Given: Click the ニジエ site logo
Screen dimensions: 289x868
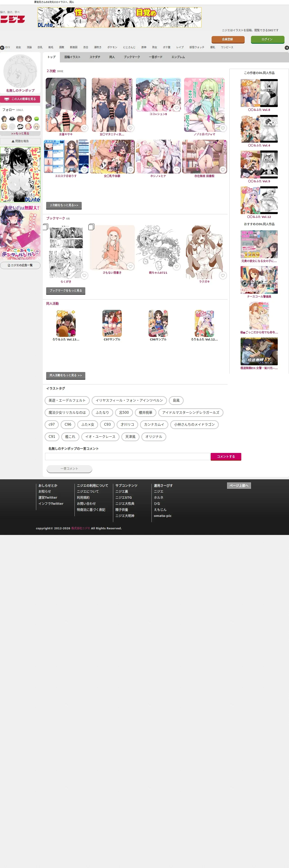Looking at the screenshot, I should [12, 19].
